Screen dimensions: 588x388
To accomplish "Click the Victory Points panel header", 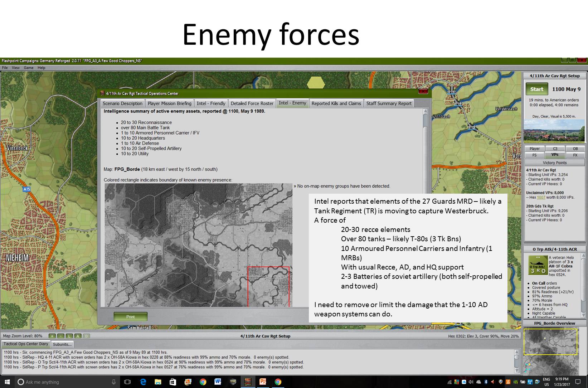I will 555,163.
